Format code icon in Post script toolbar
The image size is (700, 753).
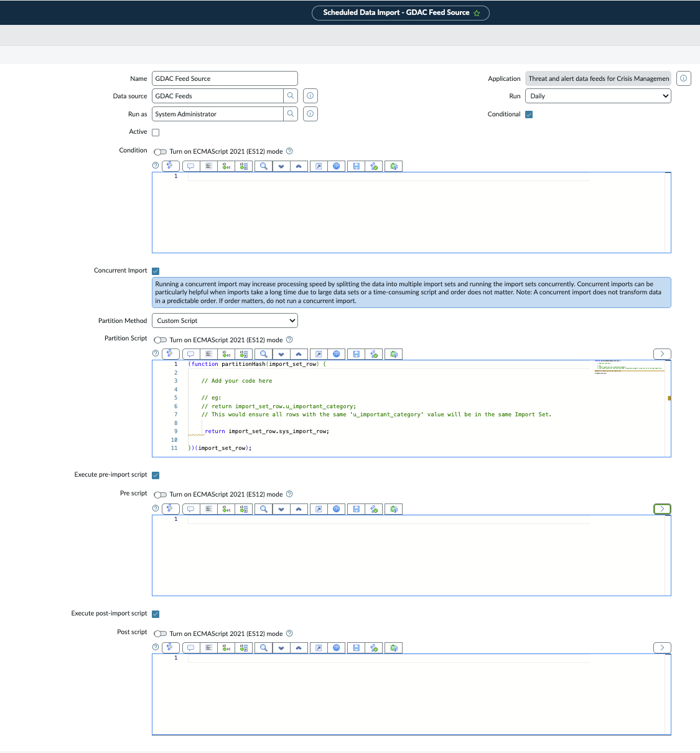coord(208,648)
